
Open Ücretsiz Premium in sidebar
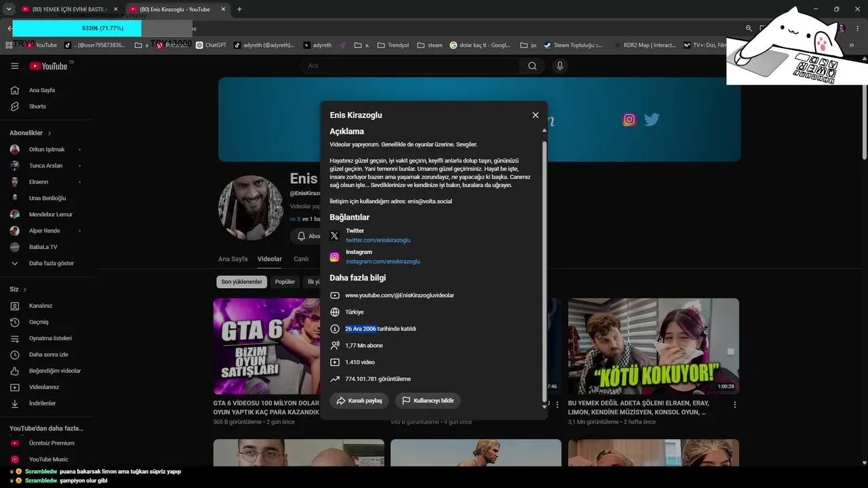(52, 443)
